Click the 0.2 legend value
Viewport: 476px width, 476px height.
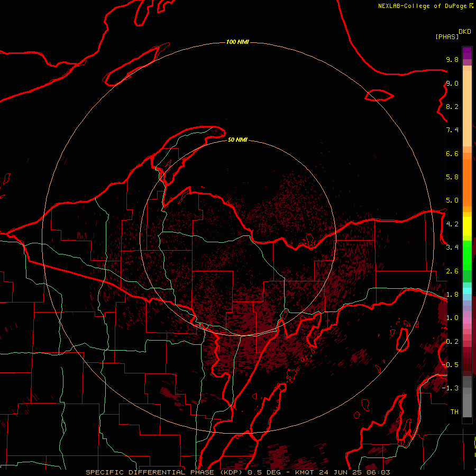(x=452, y=342)
